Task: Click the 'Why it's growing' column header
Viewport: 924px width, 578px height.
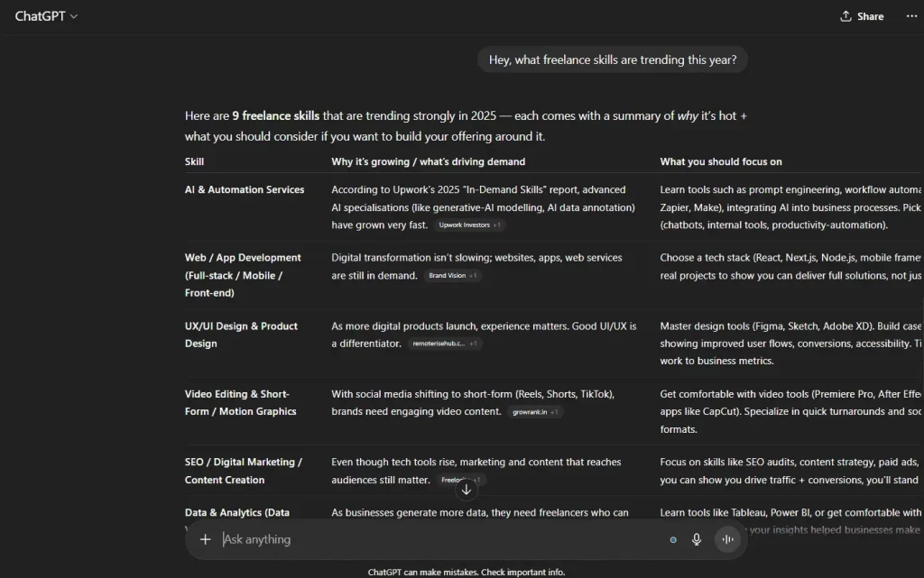Action: tap(428, 161)
